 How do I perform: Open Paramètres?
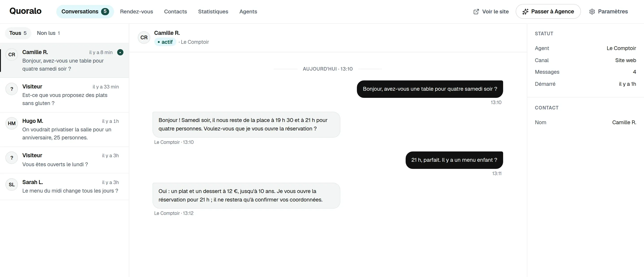point(608,11)
